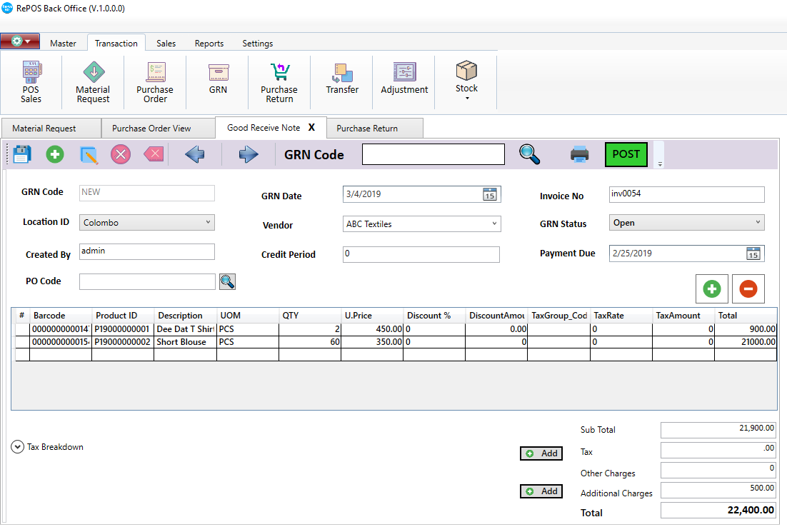Click the Invoice No input field
The height and width of the screenshot is (532, 787).
coord(686,194)
